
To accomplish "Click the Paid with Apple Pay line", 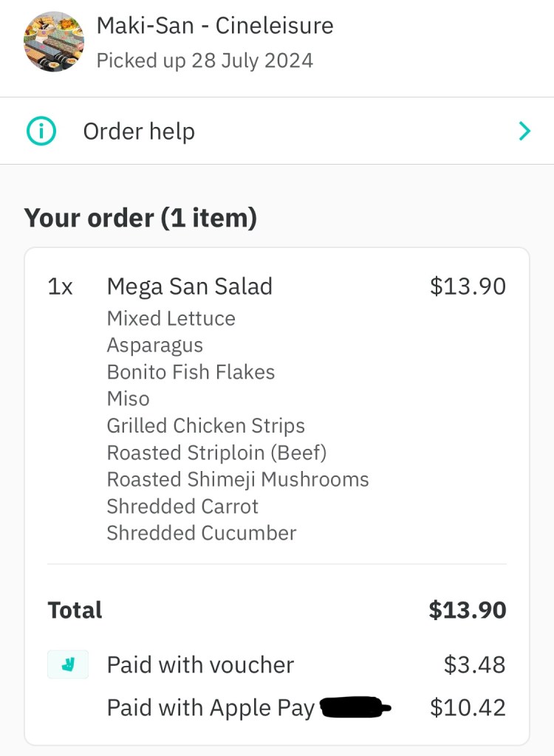I will tap(211, 708).
